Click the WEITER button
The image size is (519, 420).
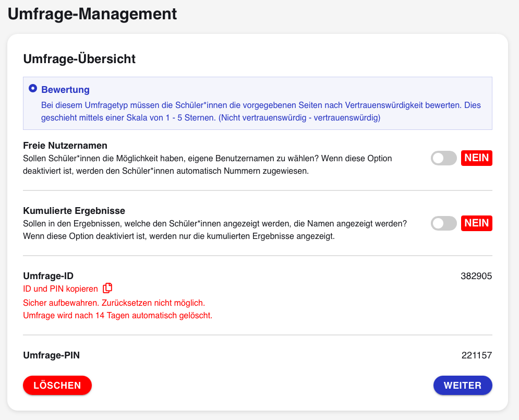pyautogui.click(x=463, y=385)
